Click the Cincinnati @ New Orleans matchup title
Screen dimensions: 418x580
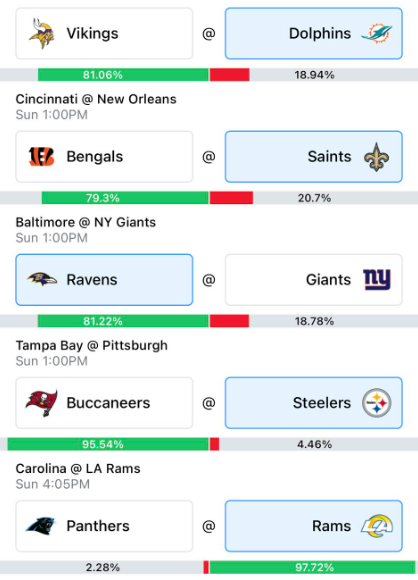tap(96, 99)
